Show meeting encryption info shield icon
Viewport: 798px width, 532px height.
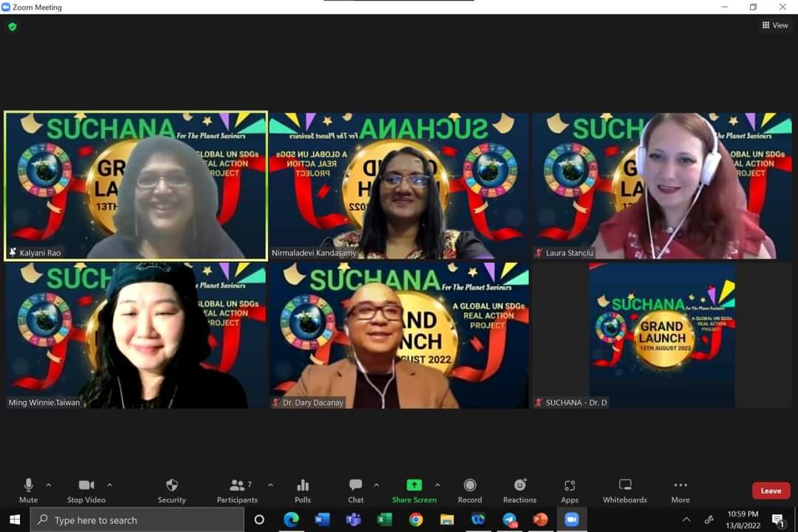click(13, 27)
